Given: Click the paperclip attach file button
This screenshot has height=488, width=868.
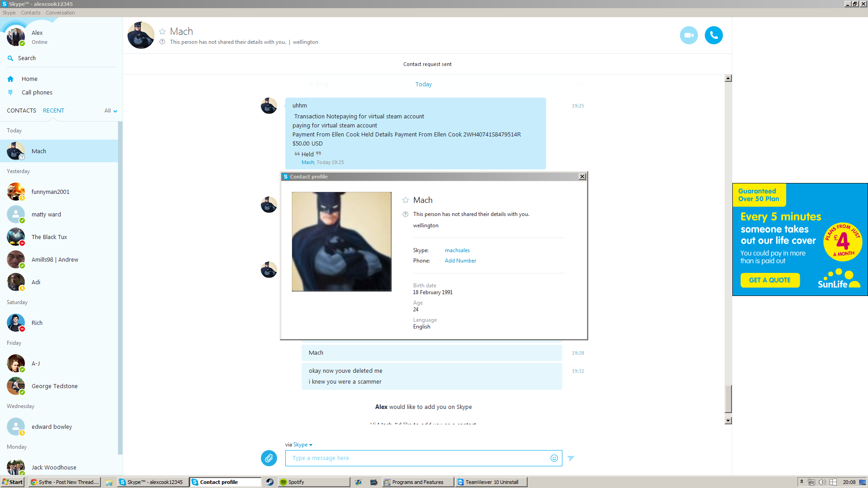Looking at the screenshot, I should pyautogui.click(x=269, y=458).
